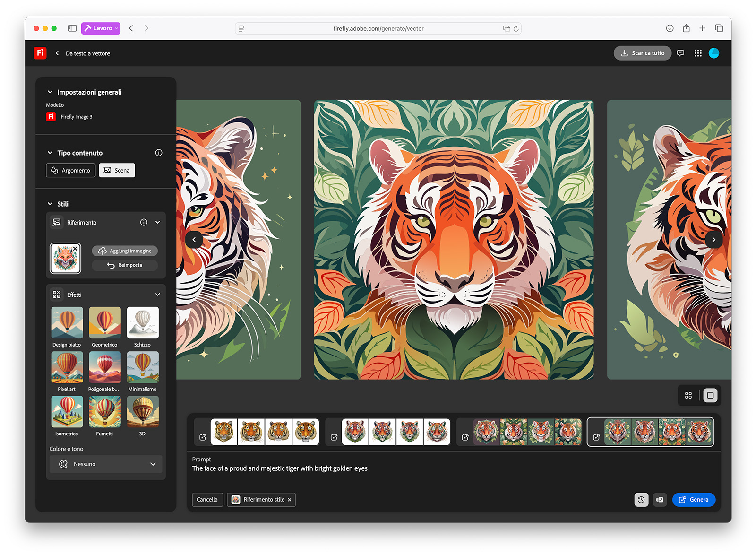Image resolution: width=756 pixels, height=555 pixels.
Task: Collapse the Impostazioni generali section
Action: (x=50, y=92)
